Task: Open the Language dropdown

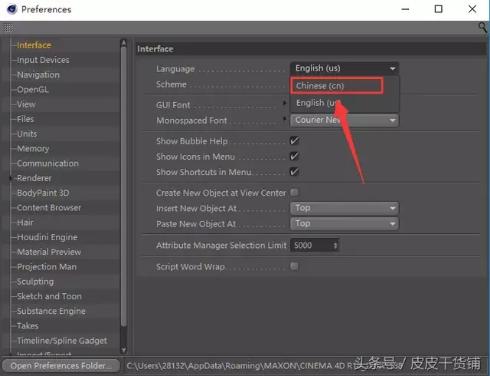Action: point(344,68)
